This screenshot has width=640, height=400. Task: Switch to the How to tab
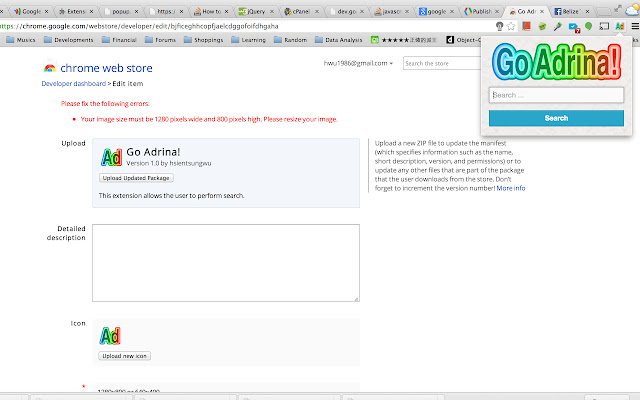211,11
